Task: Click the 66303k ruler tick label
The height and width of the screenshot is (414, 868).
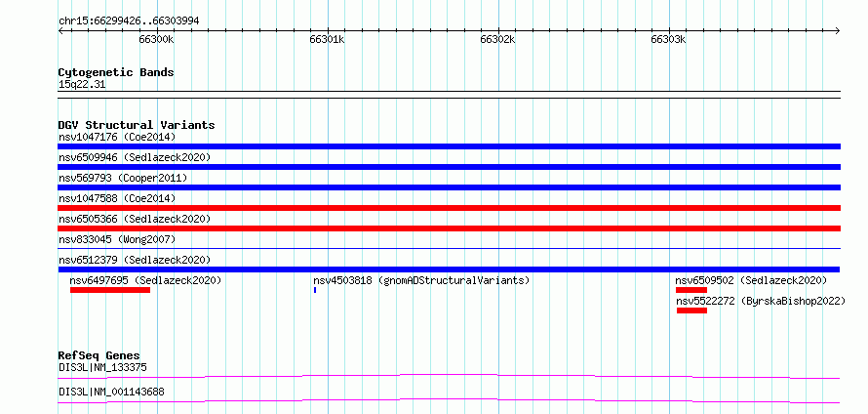Action: pyautogui.click(x=668, y=40)
